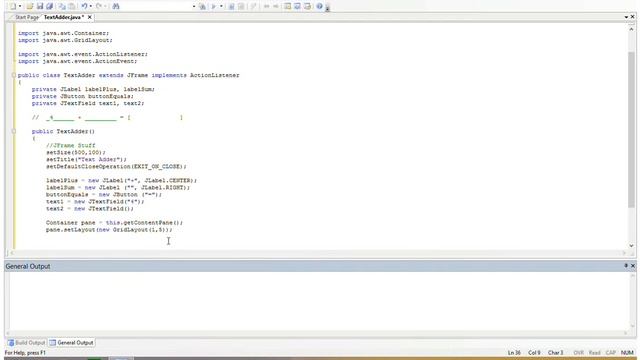Click the Read indicator in status bar
This screenshot has height=360, width=640.
coord(595,353)
